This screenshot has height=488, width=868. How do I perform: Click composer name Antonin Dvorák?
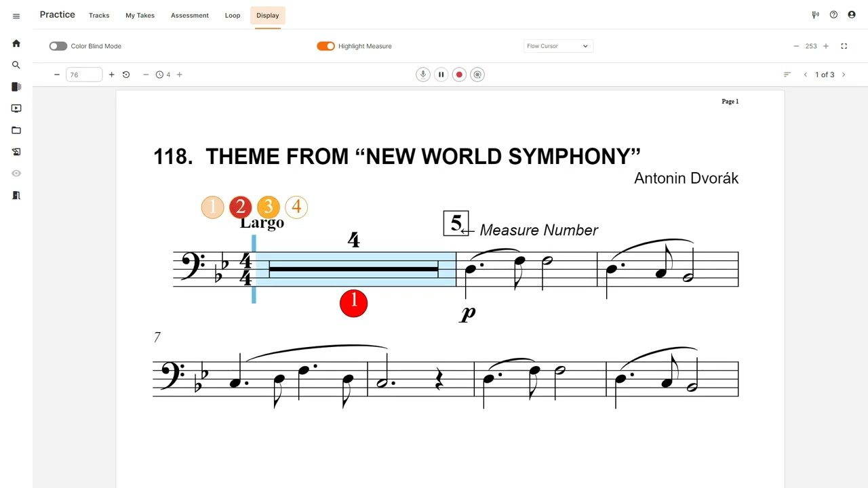686,178
